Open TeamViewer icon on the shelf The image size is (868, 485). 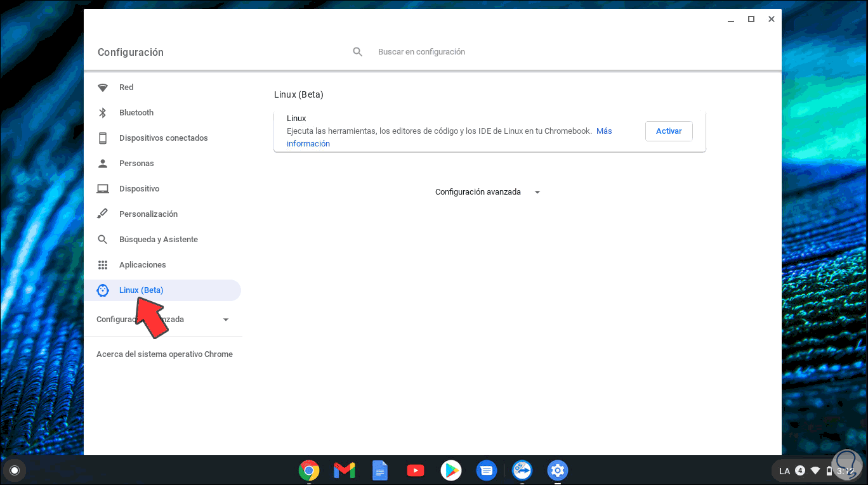(x=522, y=470)
